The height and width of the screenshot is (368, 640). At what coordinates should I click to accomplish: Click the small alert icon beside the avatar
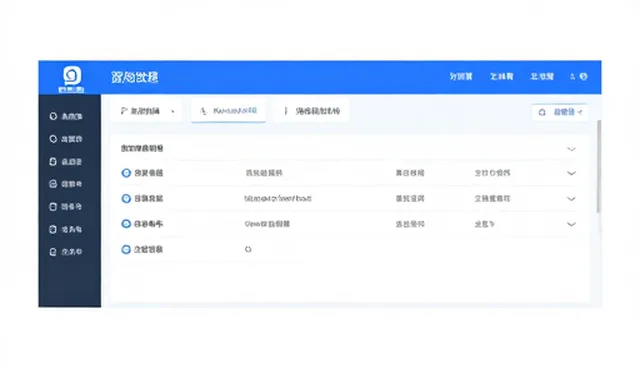click(x=572, y=76)
